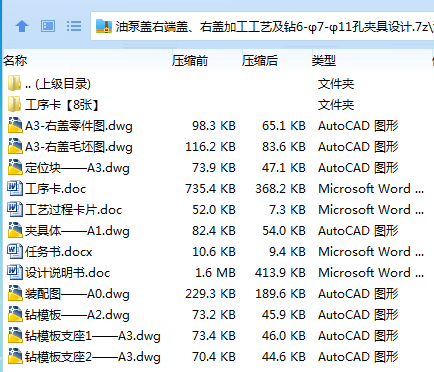Select file 工艺过程卡片.doc
This screenshot has height=372, width=434.
[73, 210]
